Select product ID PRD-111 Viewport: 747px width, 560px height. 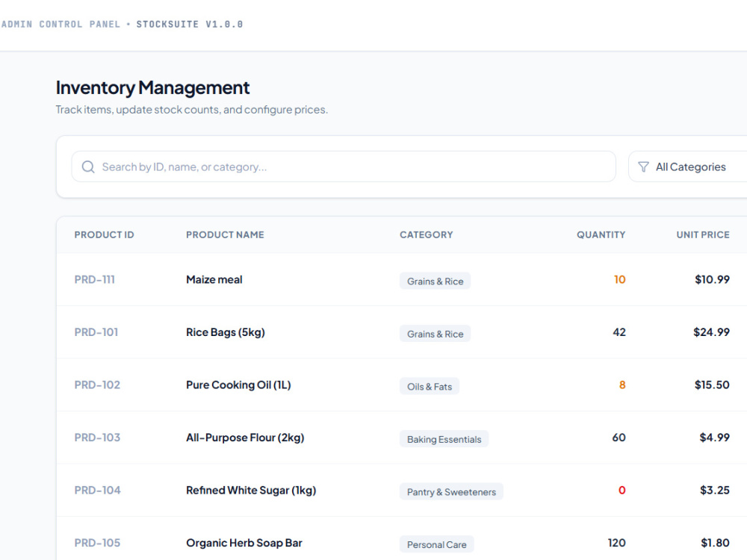(x=94, y=279)
